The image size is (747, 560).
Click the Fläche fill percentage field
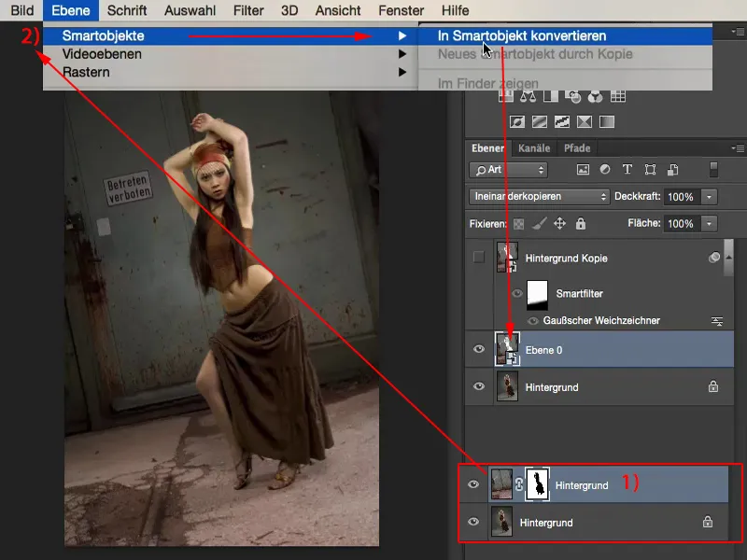click(x=680, y=224)
